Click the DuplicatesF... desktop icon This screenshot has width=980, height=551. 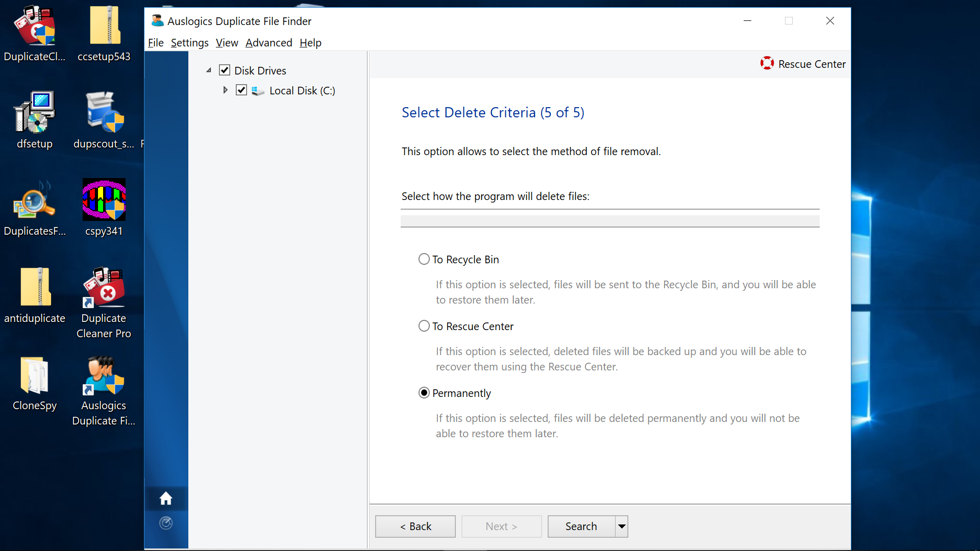34,206
